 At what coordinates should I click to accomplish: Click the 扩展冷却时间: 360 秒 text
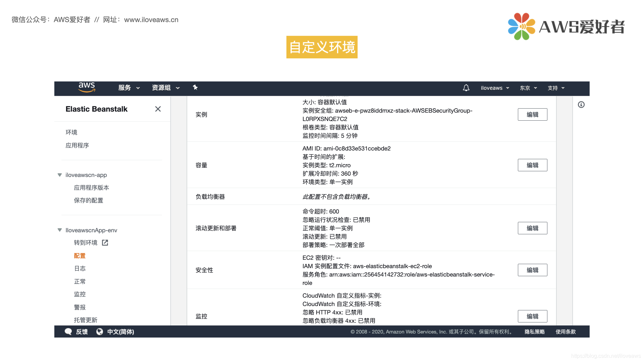[330, 174]
